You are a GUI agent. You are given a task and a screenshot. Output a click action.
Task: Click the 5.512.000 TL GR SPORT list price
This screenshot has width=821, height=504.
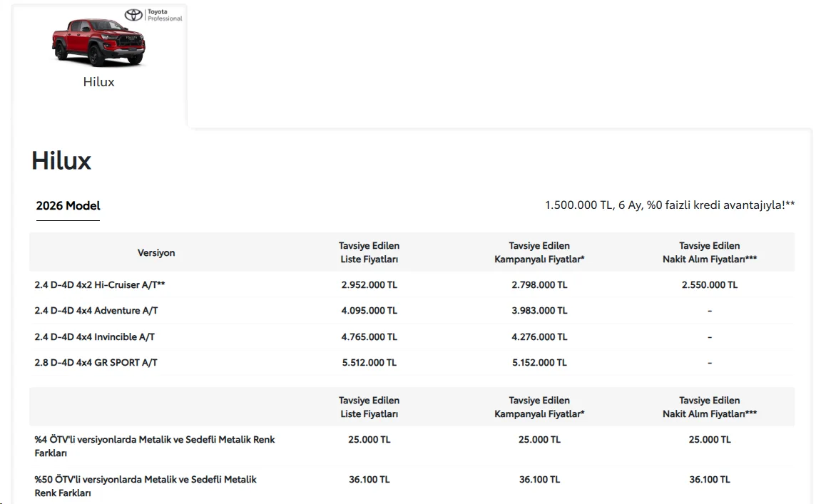369,362
